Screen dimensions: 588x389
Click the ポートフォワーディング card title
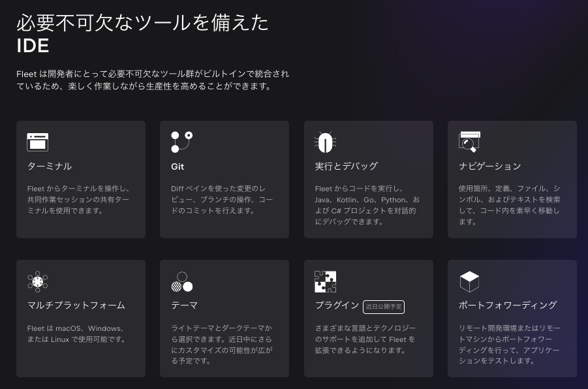[x=508, y=305]
